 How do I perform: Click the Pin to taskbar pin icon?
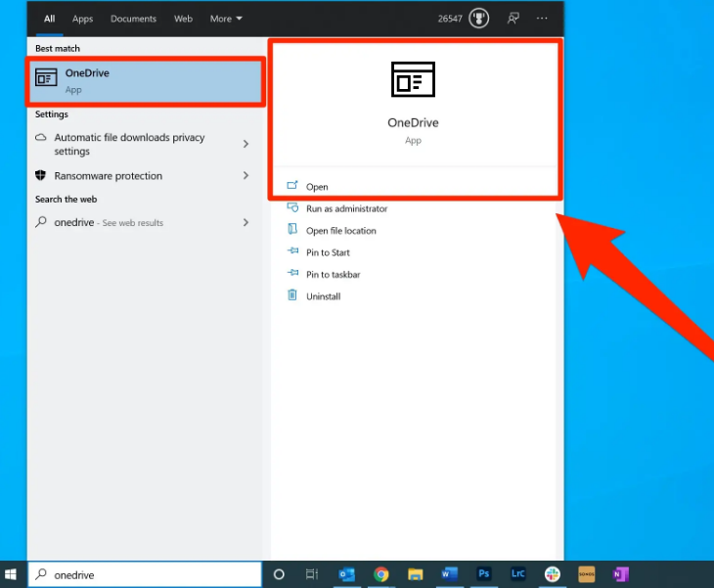click(292, 273)
